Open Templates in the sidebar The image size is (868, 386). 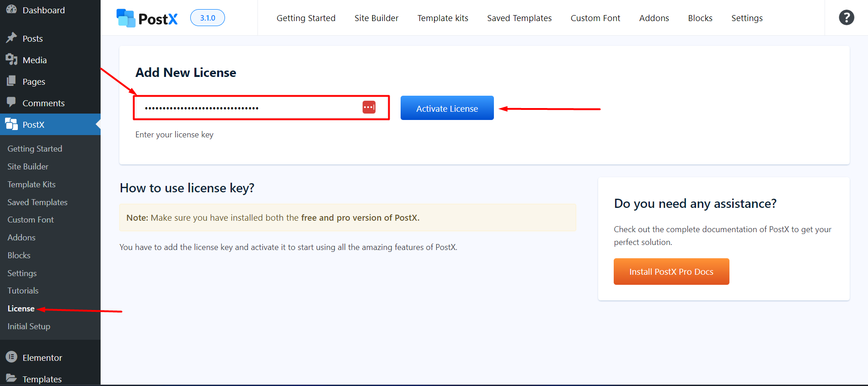point(50,379)
